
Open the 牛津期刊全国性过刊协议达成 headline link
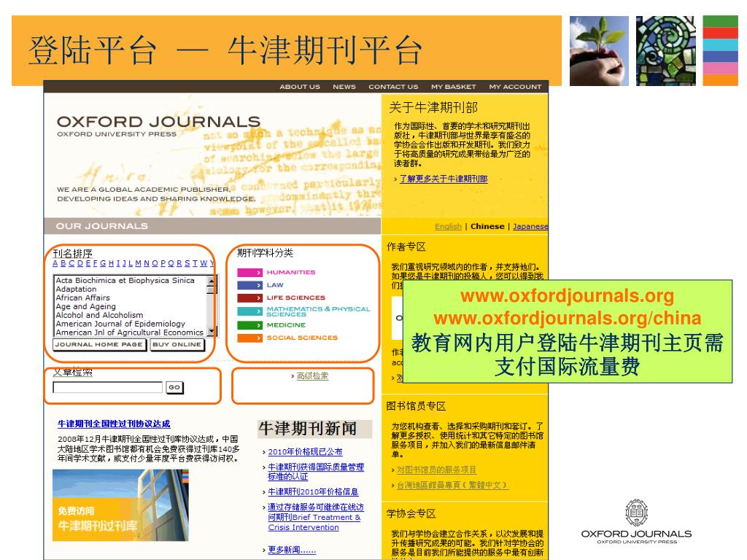click(x=114, y=424)
